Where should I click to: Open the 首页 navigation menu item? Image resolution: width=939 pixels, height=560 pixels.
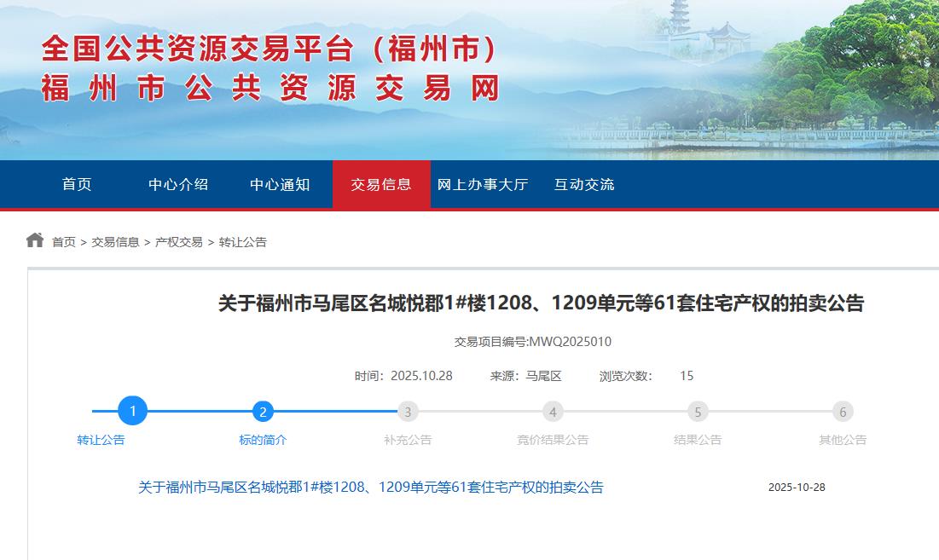click(x=77, y=184)
